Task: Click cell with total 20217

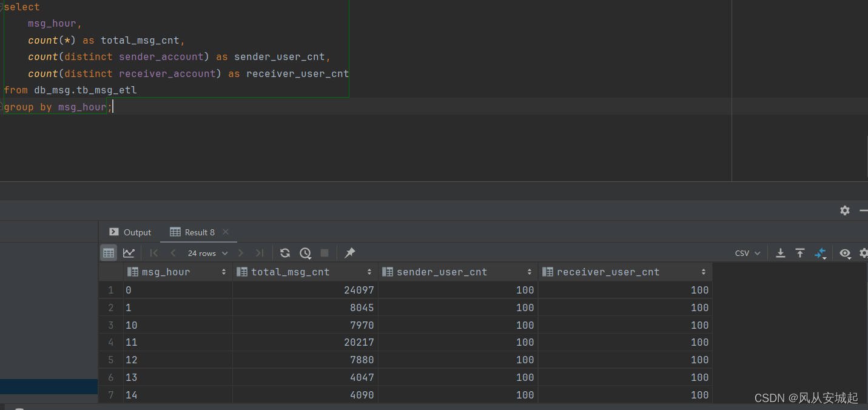Action: (305, 343)
